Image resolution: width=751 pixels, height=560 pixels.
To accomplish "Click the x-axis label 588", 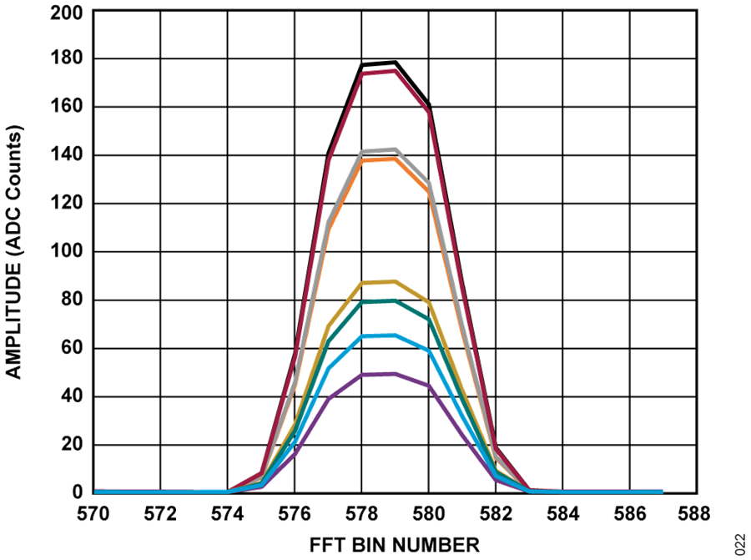I will (x=694, y=514).
